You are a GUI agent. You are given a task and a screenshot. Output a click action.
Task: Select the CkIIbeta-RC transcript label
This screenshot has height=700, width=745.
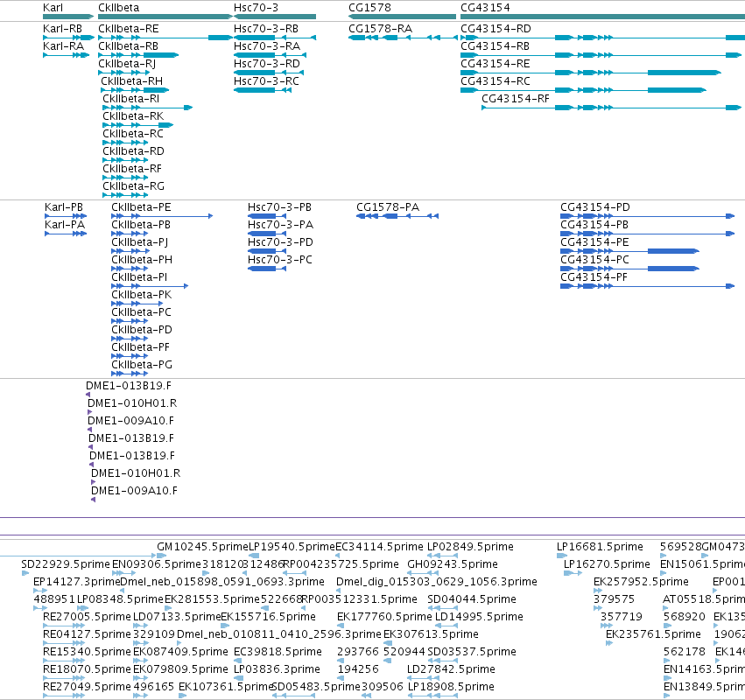click(x=133, y=134)
